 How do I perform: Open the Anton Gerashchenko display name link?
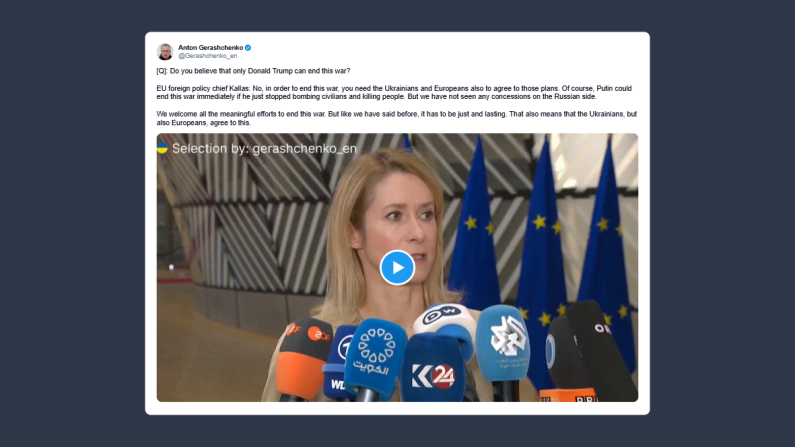[x=210, y=48]
